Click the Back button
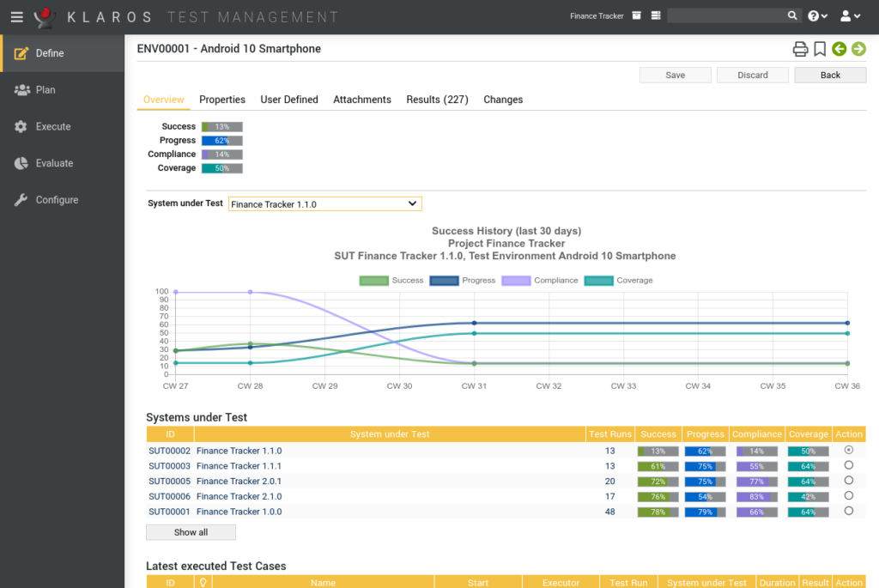Viewport: 879px width, 588px height. coord(830,76)
